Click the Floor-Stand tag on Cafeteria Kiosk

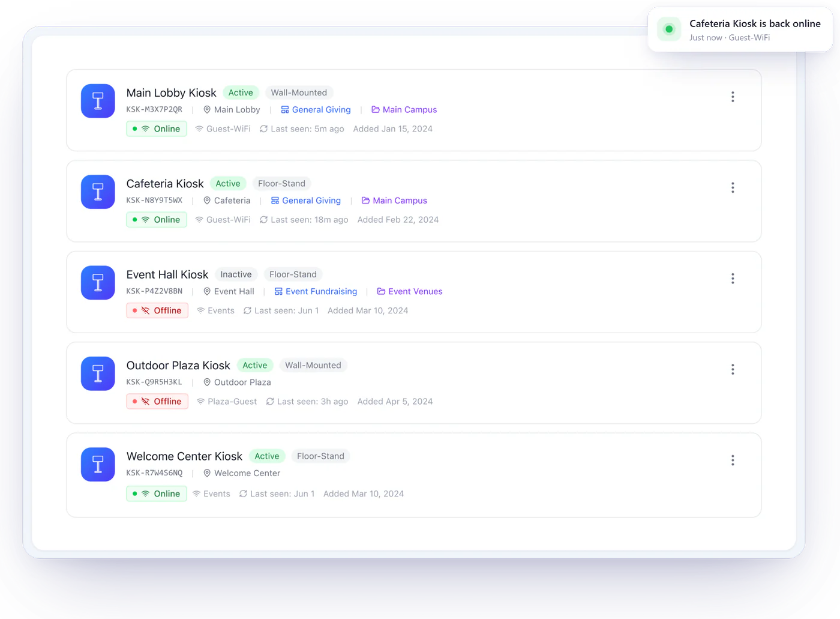click(x=281, y=184)
